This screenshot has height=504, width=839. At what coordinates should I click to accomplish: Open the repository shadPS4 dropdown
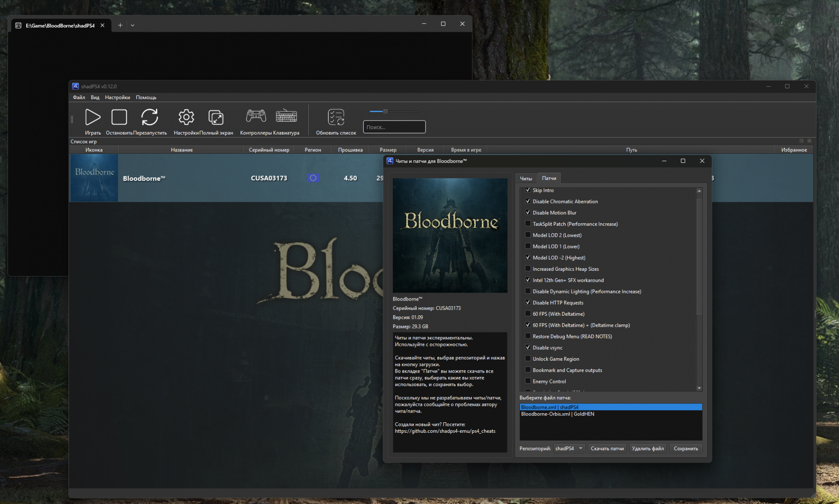(x=569, y=449)
